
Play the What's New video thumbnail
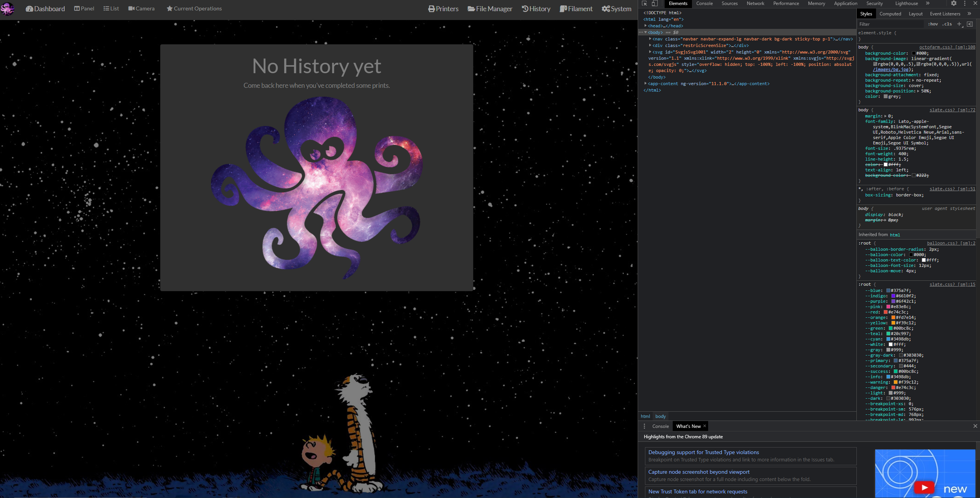[924, 487]
